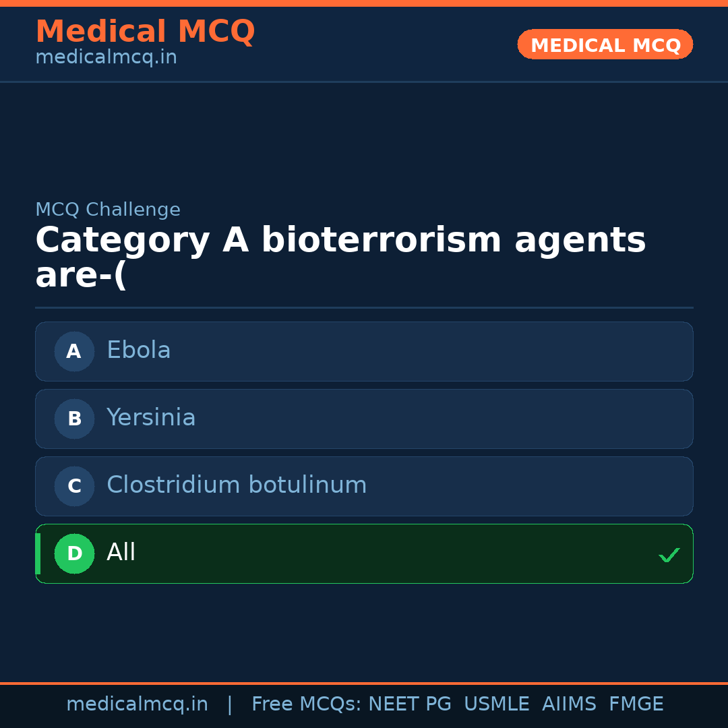Click the circular B option badge

74,419
